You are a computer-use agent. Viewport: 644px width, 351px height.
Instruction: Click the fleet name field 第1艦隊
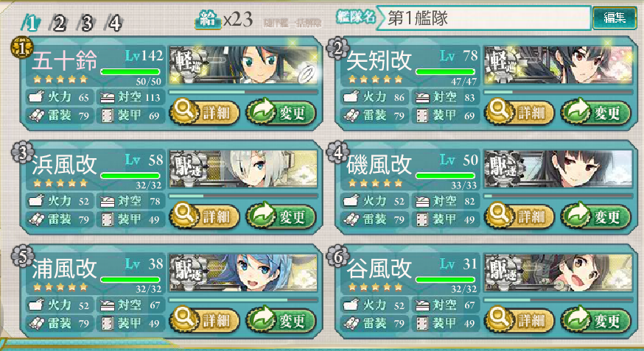(483, 18)
